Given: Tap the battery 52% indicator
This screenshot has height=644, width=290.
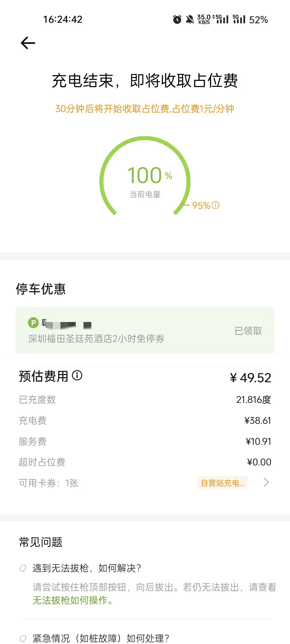Looking at the screenshot, I should [x=258, y=20].
